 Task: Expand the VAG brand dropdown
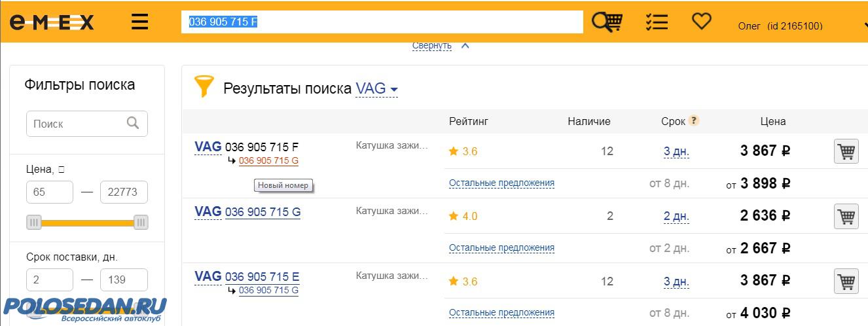(376, 88)
